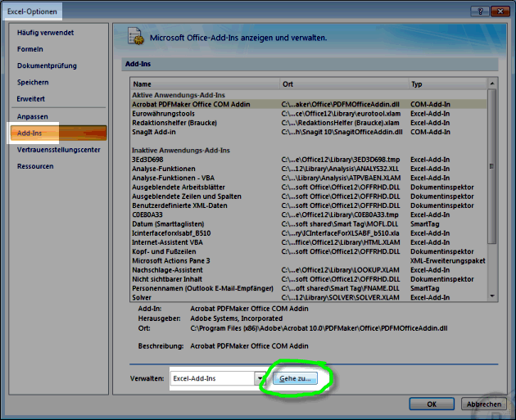The height and width of the screenshot is (420, 516).
Task: Select Acrobat PDFMaker Office COM Addin row
Action: [x=308, y=104]
